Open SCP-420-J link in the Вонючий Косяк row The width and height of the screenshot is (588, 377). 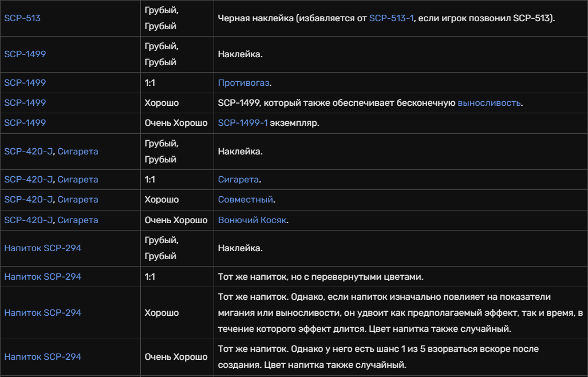pos(28,220)
